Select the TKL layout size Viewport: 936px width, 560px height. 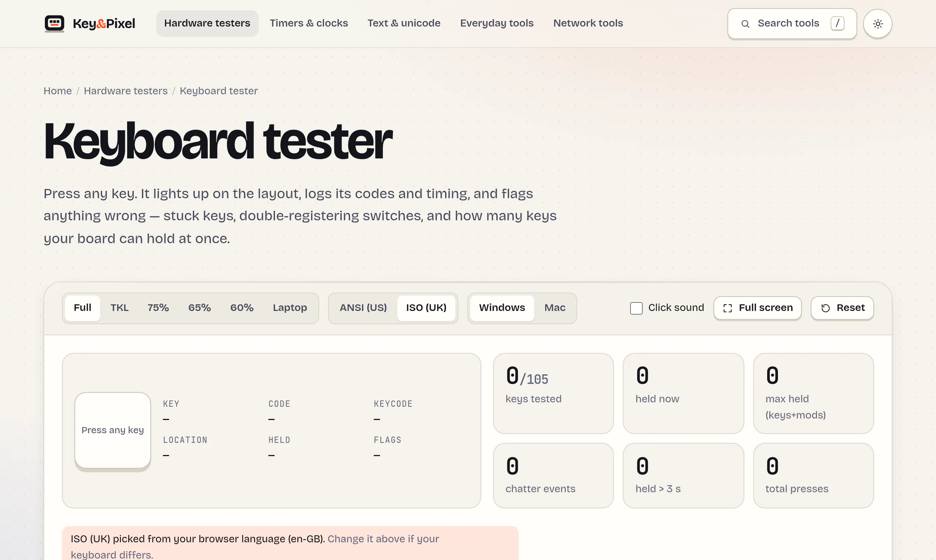[119, 308]
